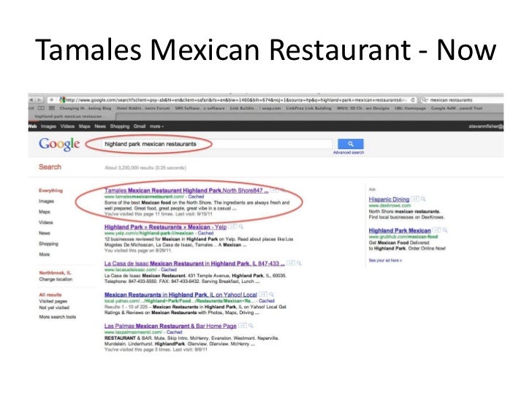Expand 'More' in left search categories
The height and width of the screenshot is (399, 532).
point(44,254)
